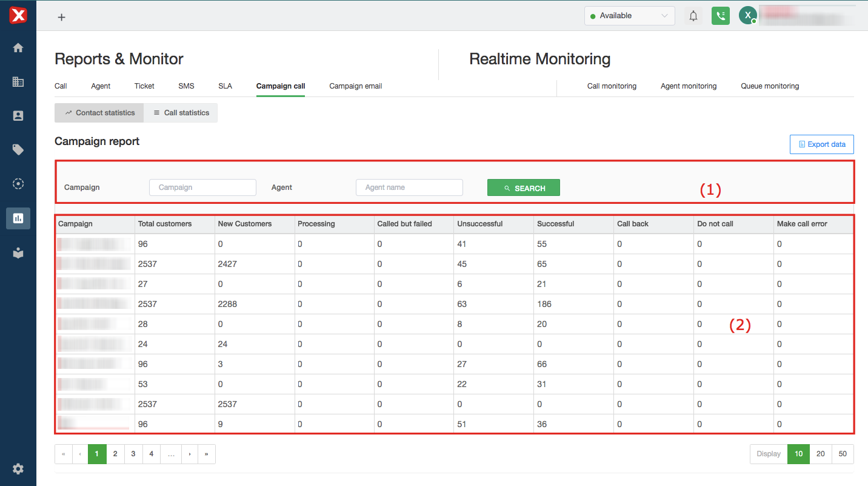
Task: Jump to last page in pagination
Action: coord(207,454)
